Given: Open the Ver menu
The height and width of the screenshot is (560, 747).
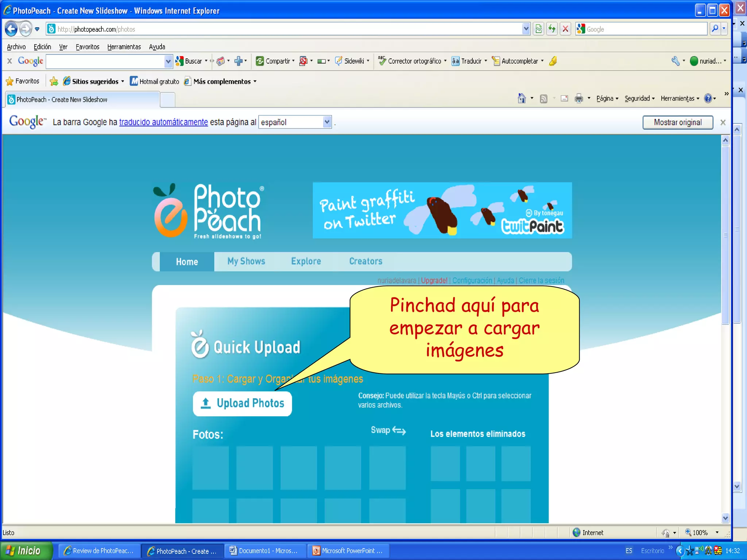Looking at the screenshot, I should (x=63, y=47).
